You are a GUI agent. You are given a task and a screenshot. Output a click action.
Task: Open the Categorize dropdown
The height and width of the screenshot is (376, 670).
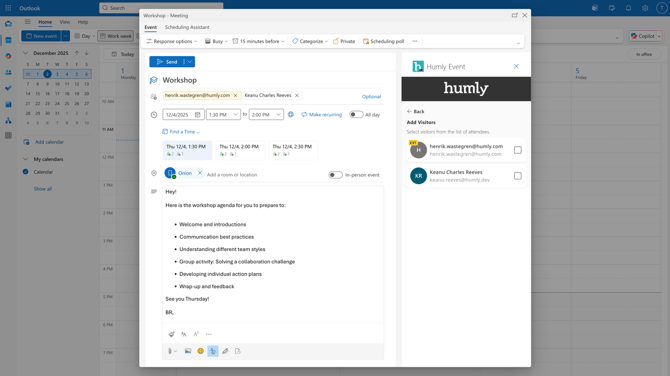pyautogui.click(x=310, y=41)
